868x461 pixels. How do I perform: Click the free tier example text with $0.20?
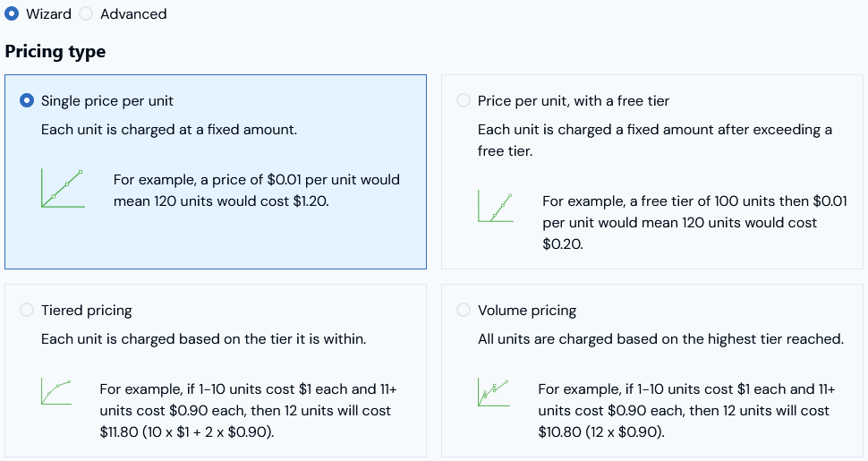694,223
